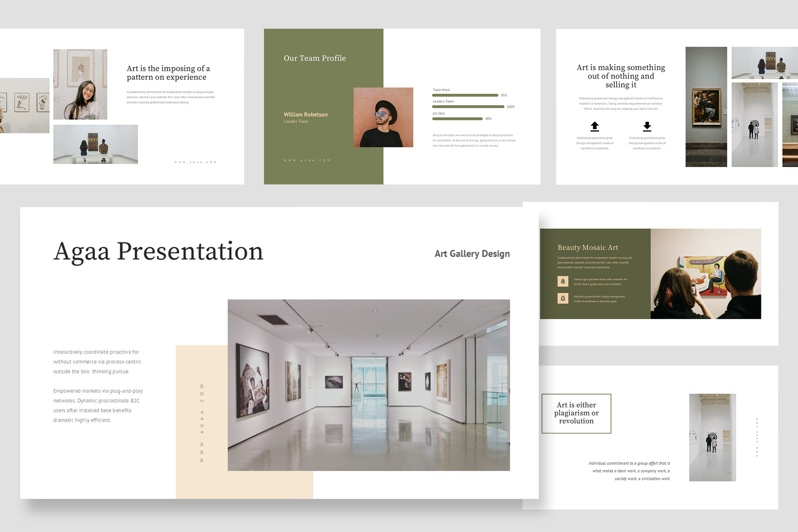Click the download arrow icon
This screenshot has width=798, height=532.
[x=647, y=127]
